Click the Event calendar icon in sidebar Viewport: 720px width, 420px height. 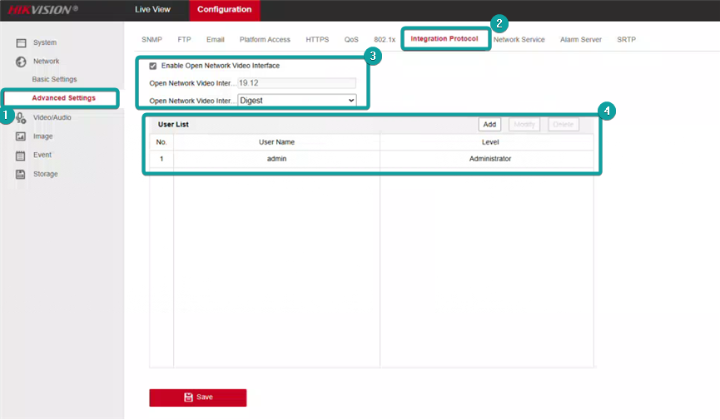pos(20,155)
